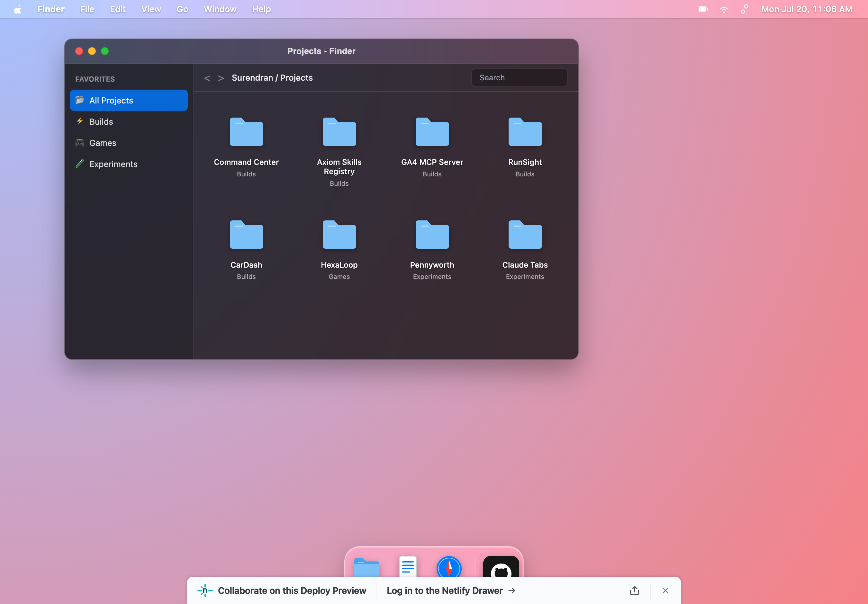Click the Apple logo menu

pos(17,9)
